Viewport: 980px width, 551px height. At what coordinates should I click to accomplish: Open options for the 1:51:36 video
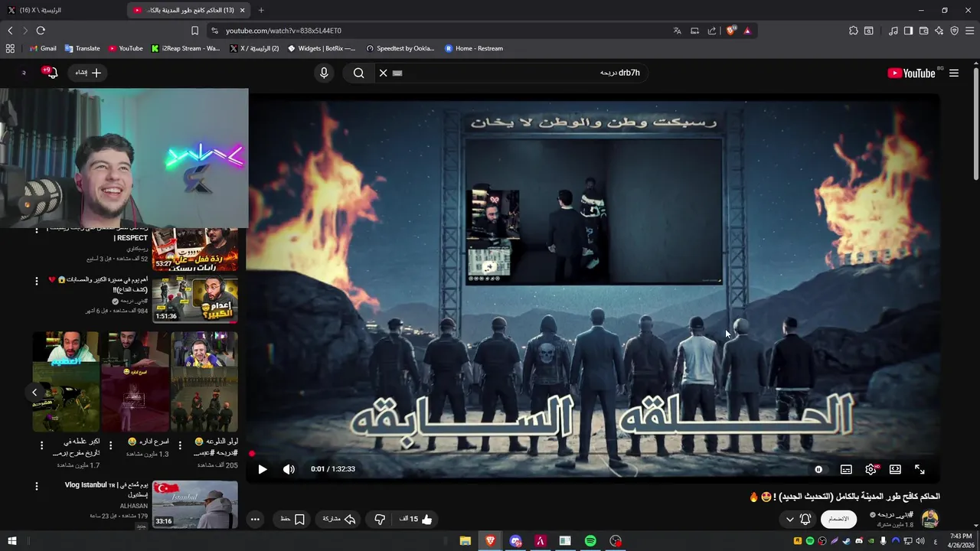point(36,282)
